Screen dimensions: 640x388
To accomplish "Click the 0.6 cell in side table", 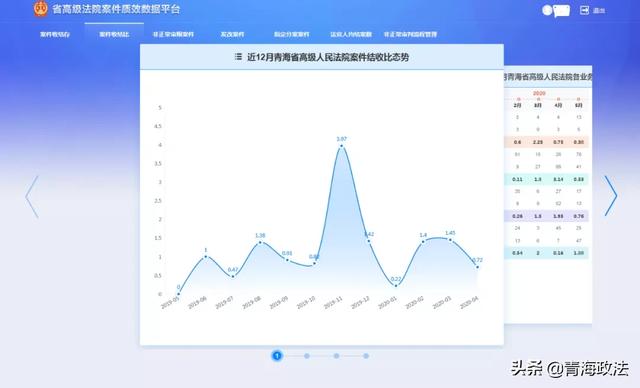I will [x=517, y=142].
